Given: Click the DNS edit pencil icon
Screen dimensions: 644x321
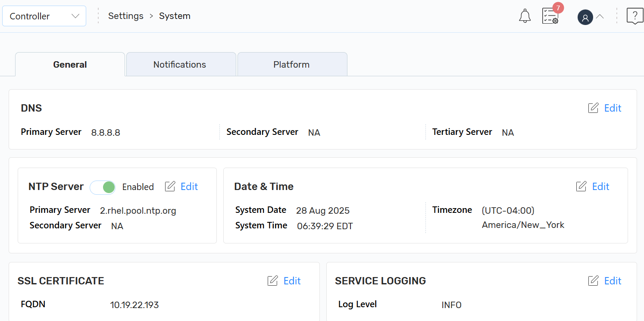Looking at the screenshot, I should 593,108.
